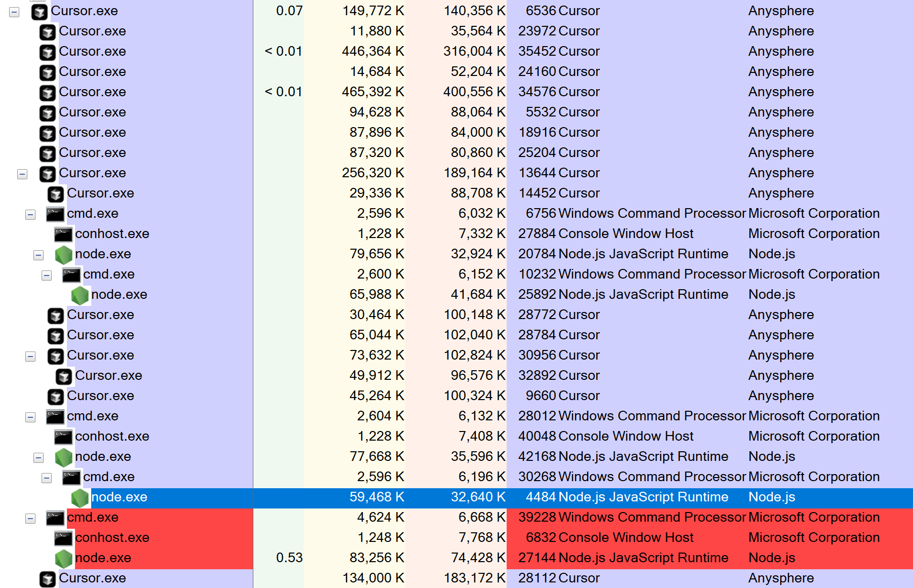Collapse the node.exe 20784 branch
The image size is (913, 588).
coord(39,254)
